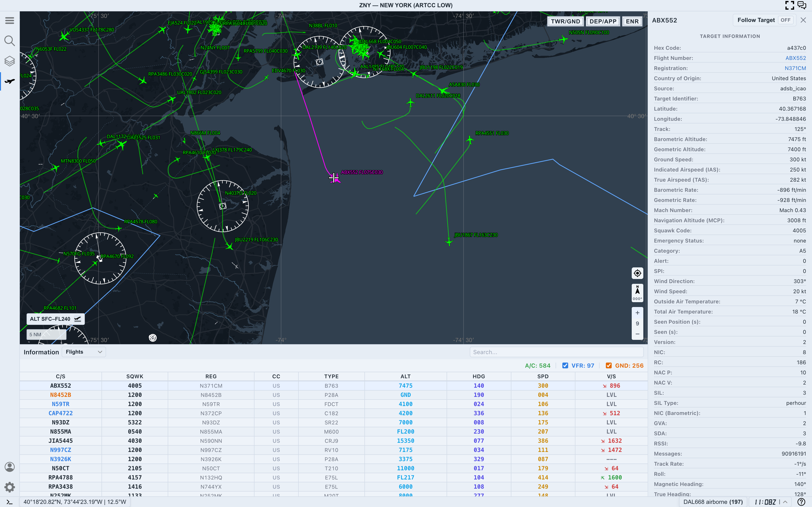The width and height of the screenshot is (812, 507).
Task: Click the coordinates readout in the status bar
Action: [x=75, y=502]
